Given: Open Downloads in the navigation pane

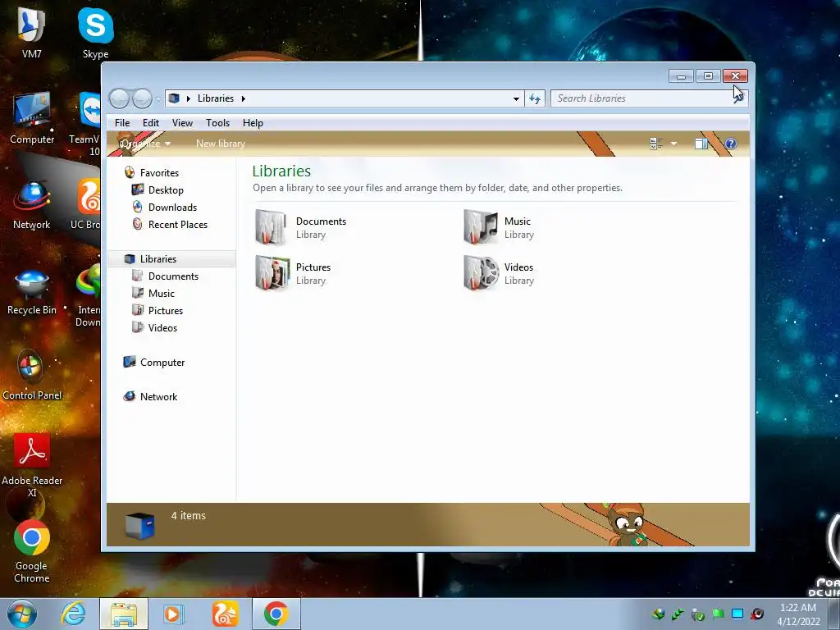Looking at the screenshot, I should tap(172, 207).
